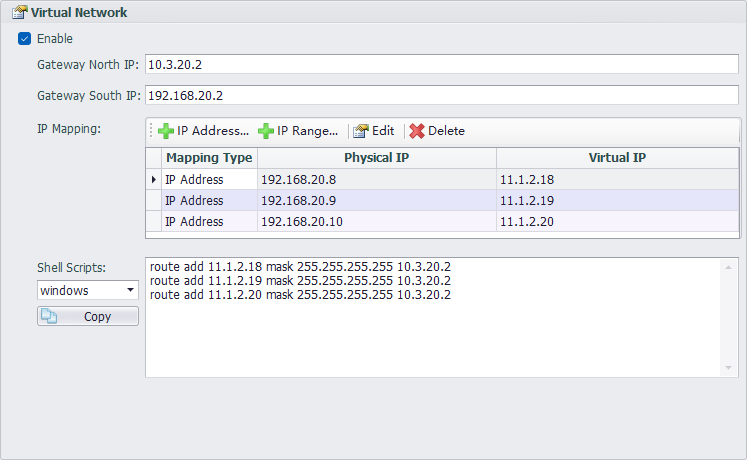Image resolution: width=747 pixels, height=460 pixels.
Task: Click the row indicator arrow for first mapping
Action: pos(153,180)
